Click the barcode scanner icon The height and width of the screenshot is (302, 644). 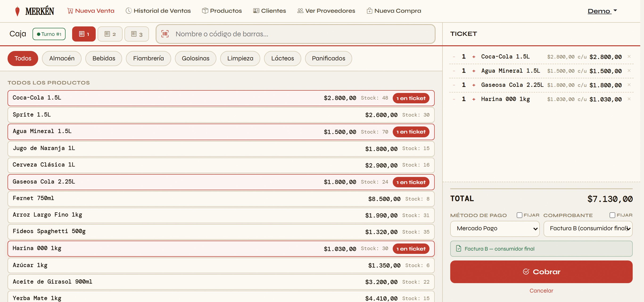tap(165, 34)
